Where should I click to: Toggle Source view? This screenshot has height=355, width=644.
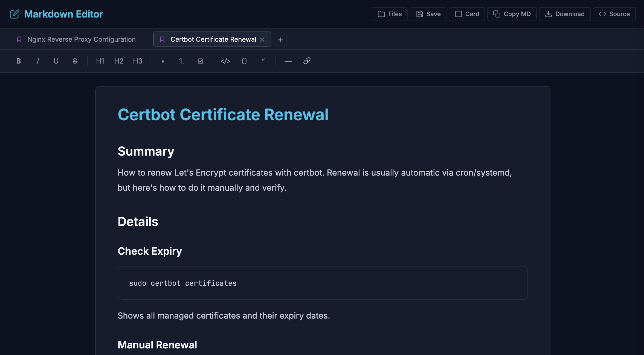pos(614,14)
